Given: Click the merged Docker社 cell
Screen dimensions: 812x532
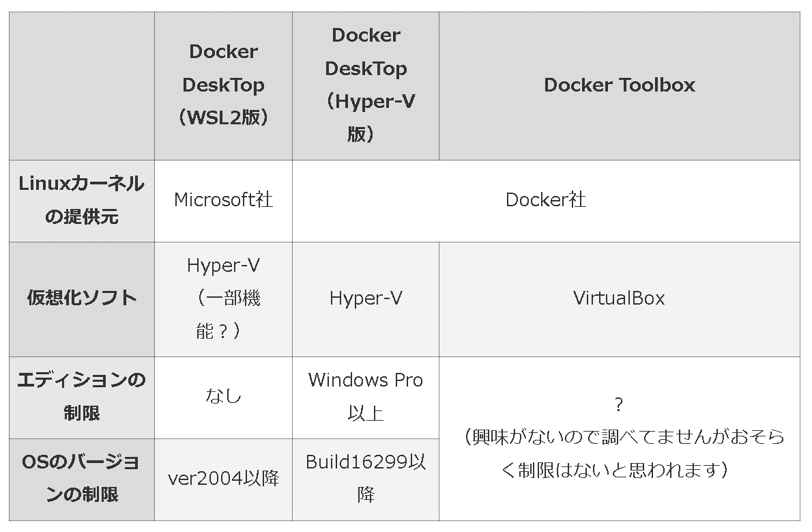Looking at the screenshot, I should pos(547,201).
